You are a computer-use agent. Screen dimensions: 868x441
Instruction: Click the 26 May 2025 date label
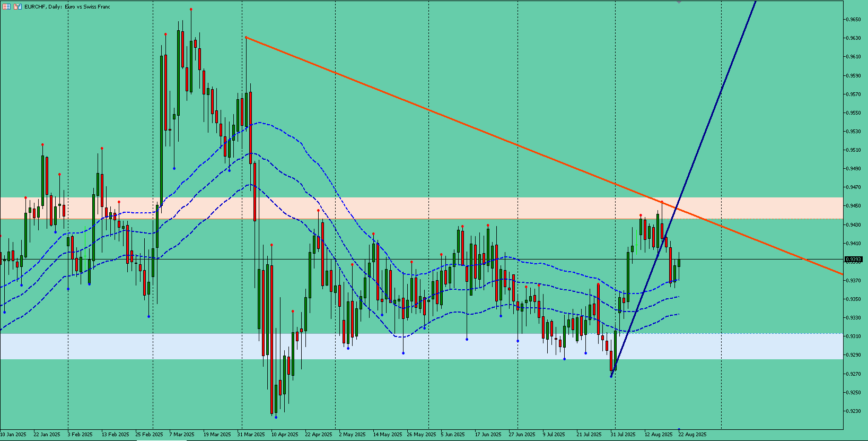point(421,435)
